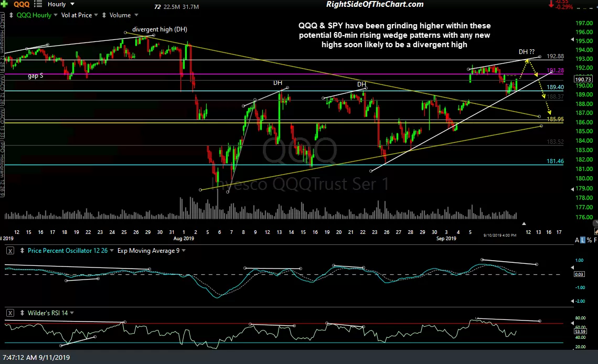Click the white triangle time marker

click(524, 224)
